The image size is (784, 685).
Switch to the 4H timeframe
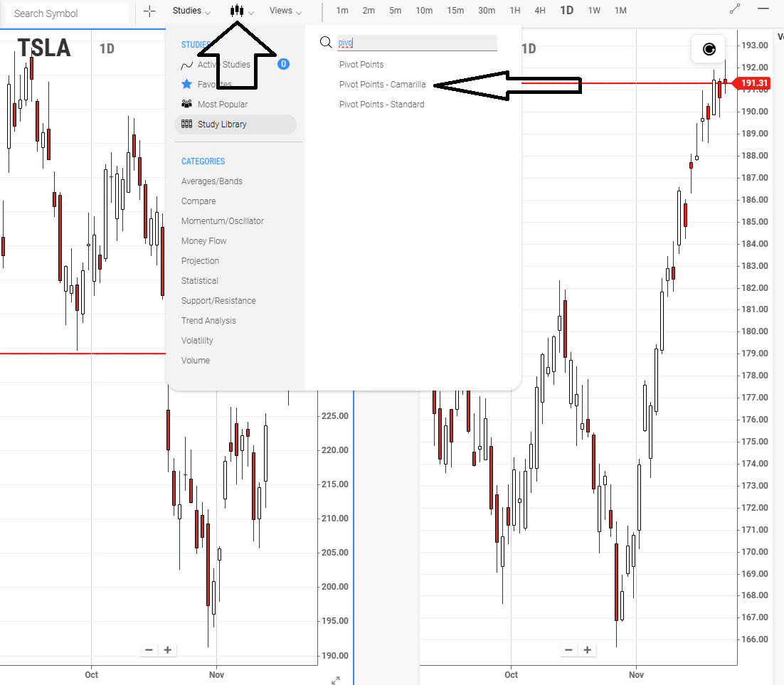pyautogui.click(x=539, y=11)
